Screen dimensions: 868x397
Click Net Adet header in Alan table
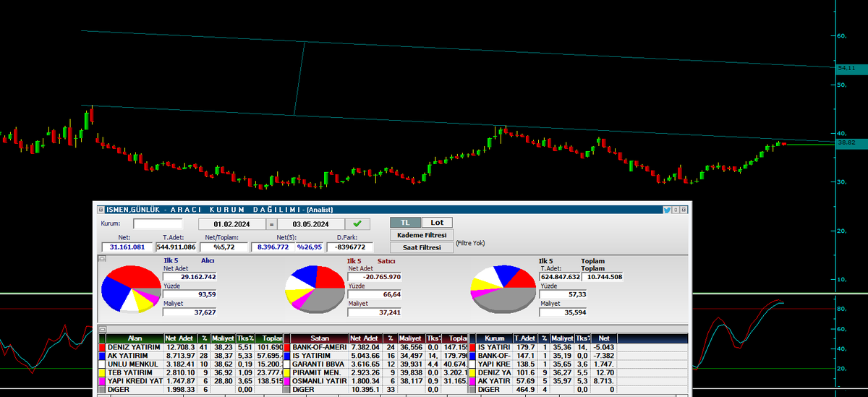pos(180,338)
